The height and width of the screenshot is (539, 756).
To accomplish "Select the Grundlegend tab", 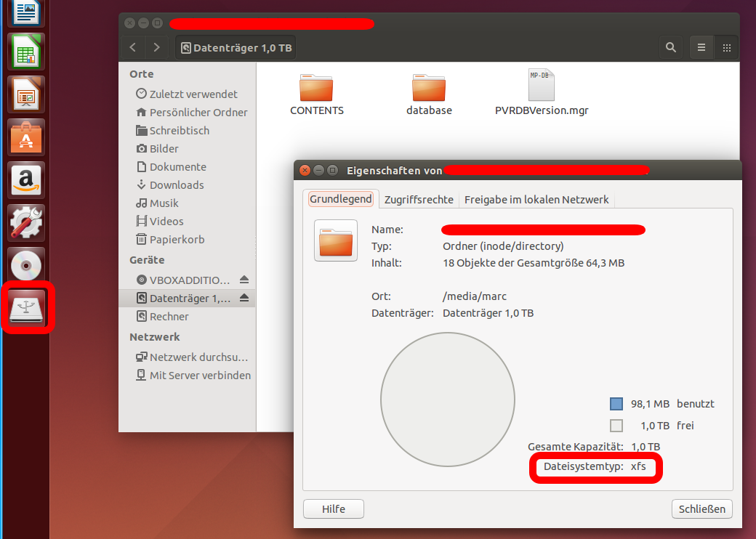I will [x=340, y=198].
